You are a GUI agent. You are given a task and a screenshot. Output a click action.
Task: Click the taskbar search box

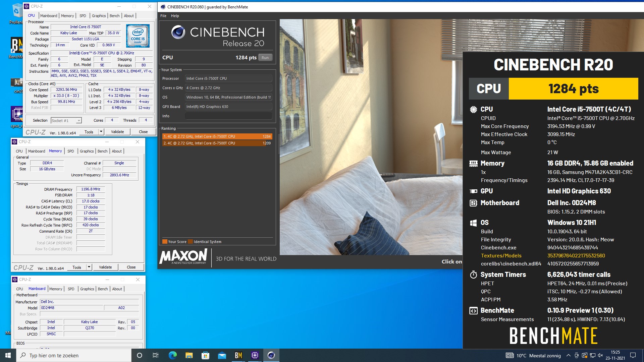[74, 355]
